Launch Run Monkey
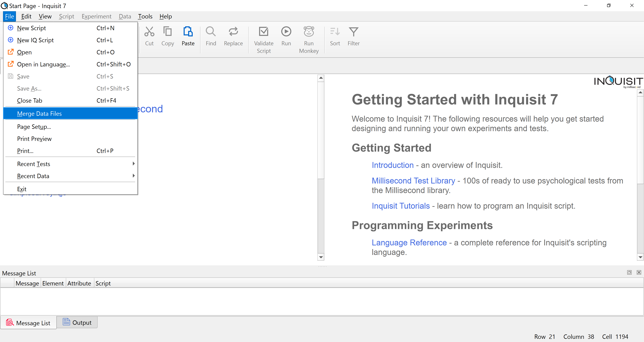The height and width of the screenshot is (342, 644). point(309,40)
